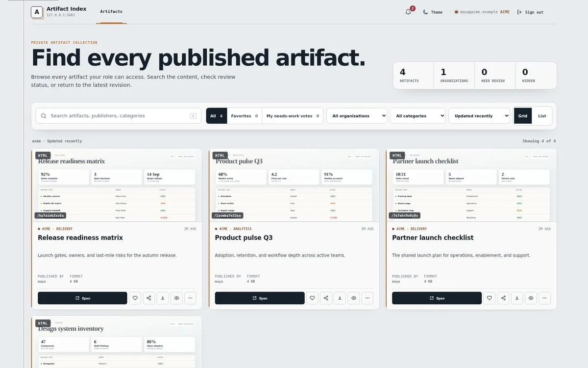Open the Product pulse Q3 artifact
Viewport: 588px width, 368px height.
(x=260, y=298)
